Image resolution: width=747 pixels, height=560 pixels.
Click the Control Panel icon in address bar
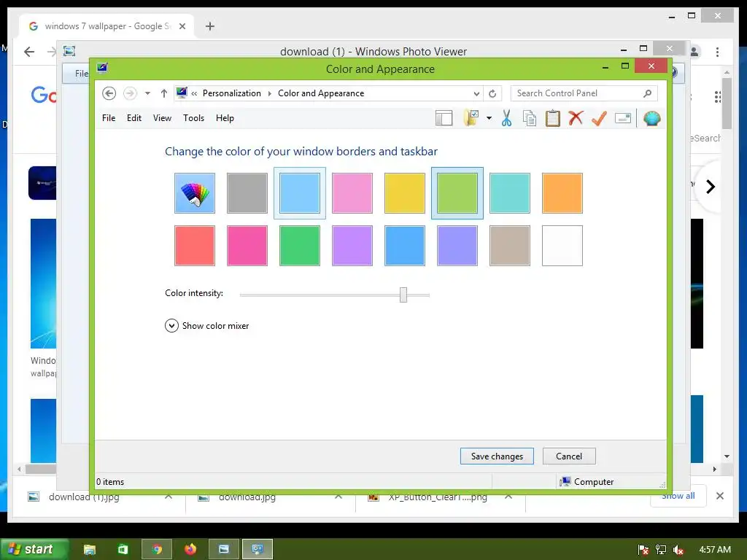coord(182,93)
